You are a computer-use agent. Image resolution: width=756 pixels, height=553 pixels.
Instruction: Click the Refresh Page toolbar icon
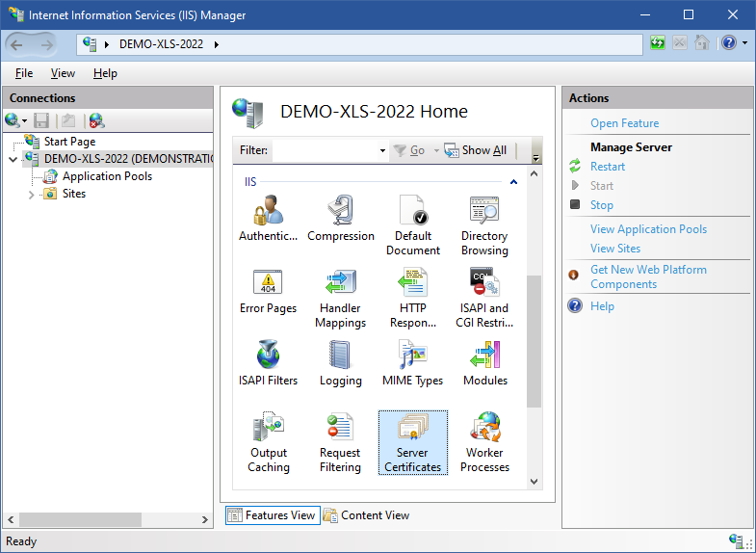[657, 43]
